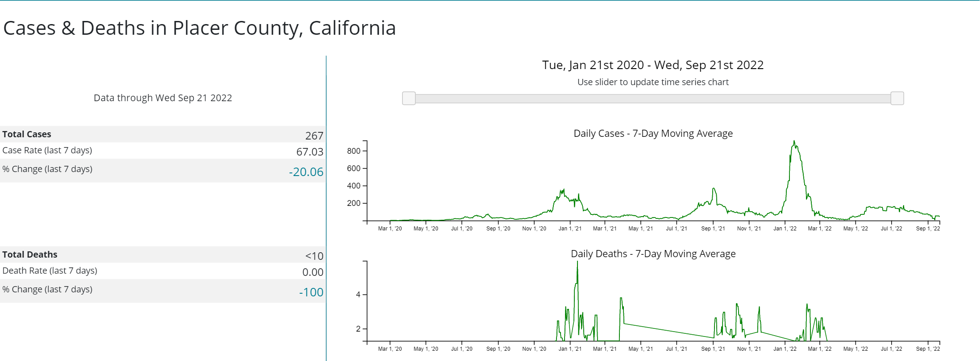Click the Placer County page heading
The image size is (980, 361).
(199, 28)
